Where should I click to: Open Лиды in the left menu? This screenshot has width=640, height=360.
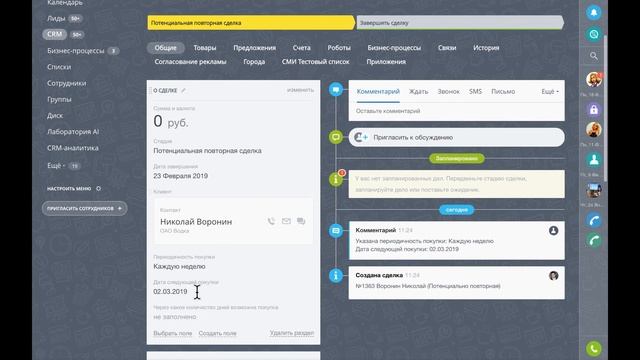coord(56,18)
